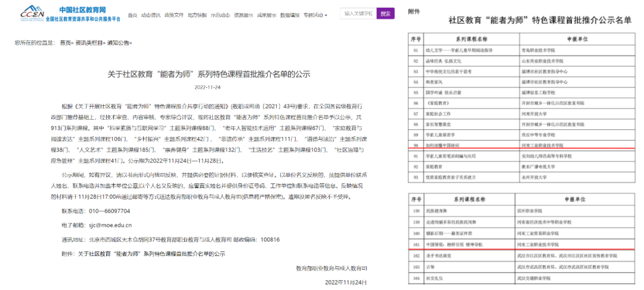Open the 首页 navigation menu item
The height and width of the screenshot is (290, 644).
coord(132,15)
